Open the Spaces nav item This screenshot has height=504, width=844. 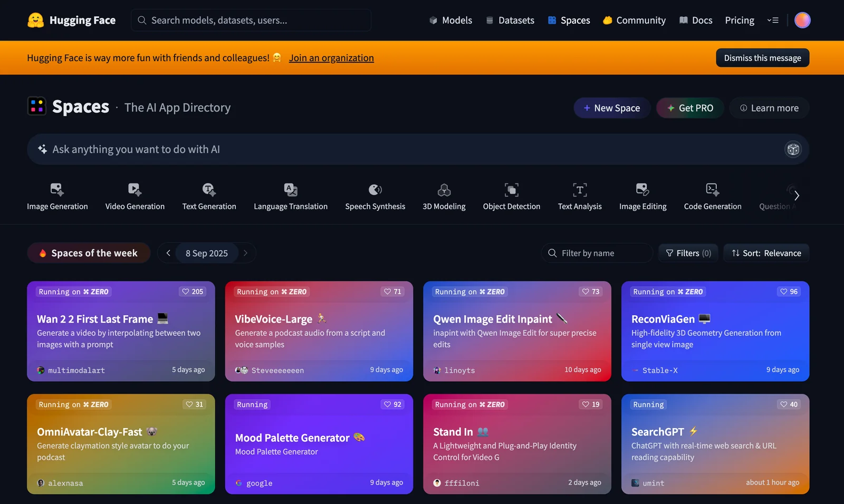point(569,20)
